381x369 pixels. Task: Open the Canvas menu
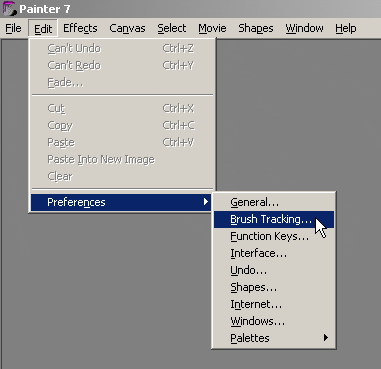coord(127,28)
